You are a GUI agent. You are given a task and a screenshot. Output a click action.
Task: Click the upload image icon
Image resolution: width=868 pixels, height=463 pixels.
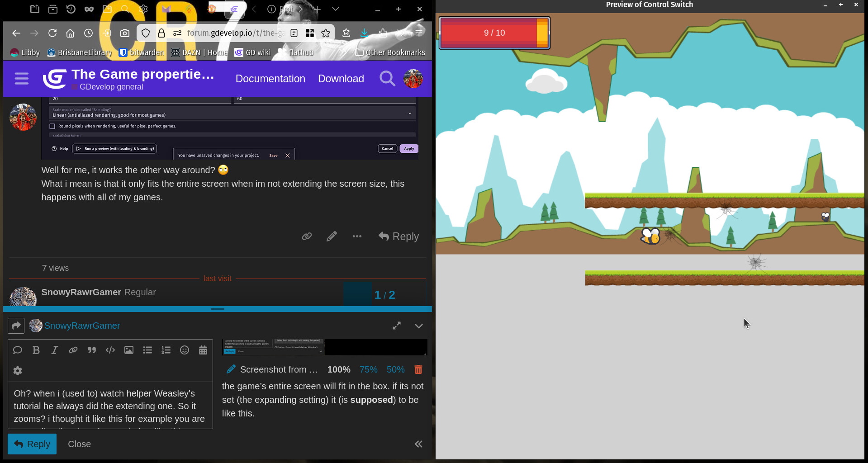point(129,350)
